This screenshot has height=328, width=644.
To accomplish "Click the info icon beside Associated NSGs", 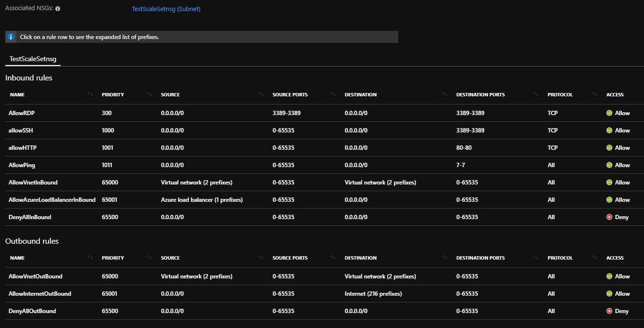I will 58,9.
